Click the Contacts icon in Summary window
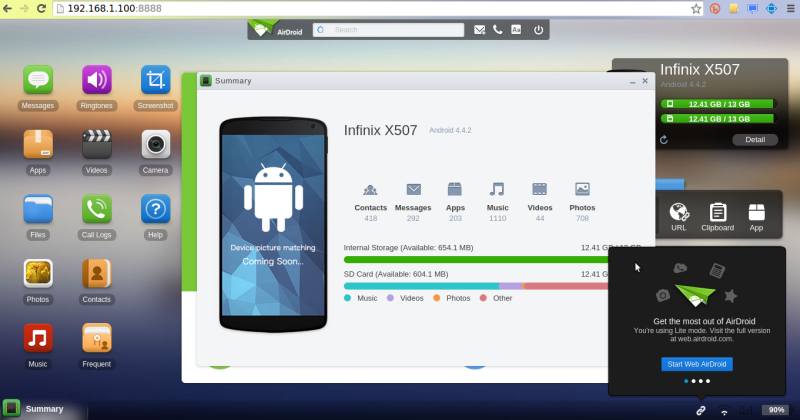800x420 pixels. tap(370, 190)
